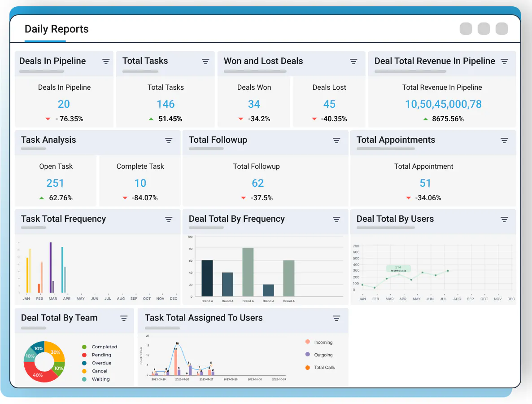
Task: Click the Overdue legend item
Action: pyautogui.click(x=97, y=363)
